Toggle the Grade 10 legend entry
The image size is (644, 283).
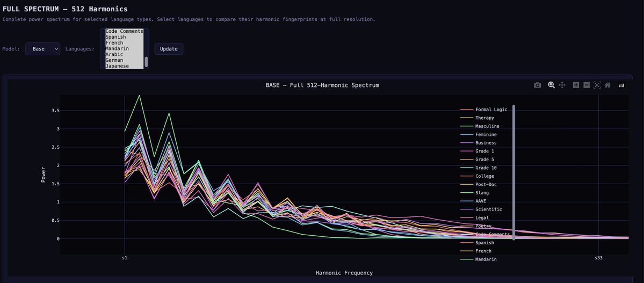point(479,168)
